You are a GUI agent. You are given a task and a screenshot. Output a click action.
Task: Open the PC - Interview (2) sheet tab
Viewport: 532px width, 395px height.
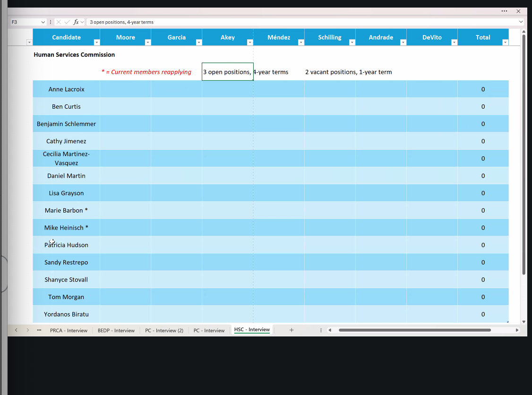tap(164, 330)
